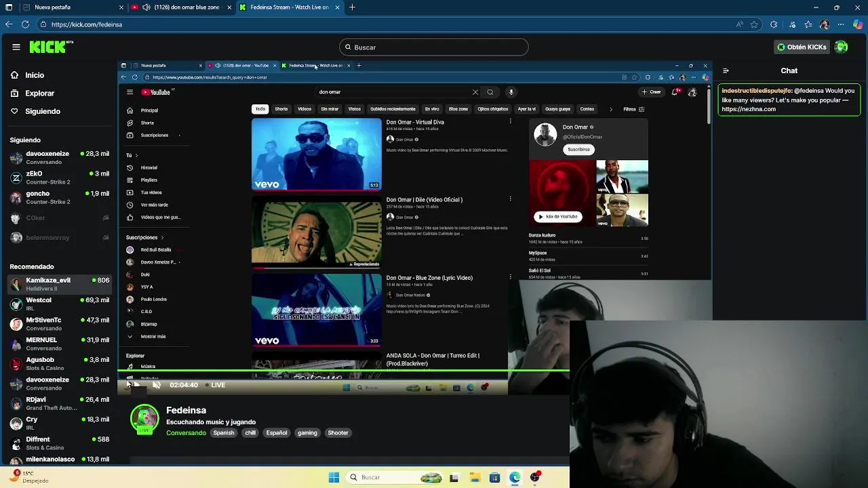Viewport: 868px width, 488px height.
Task: Open offline channel C0ker
Action: (59, 218)
